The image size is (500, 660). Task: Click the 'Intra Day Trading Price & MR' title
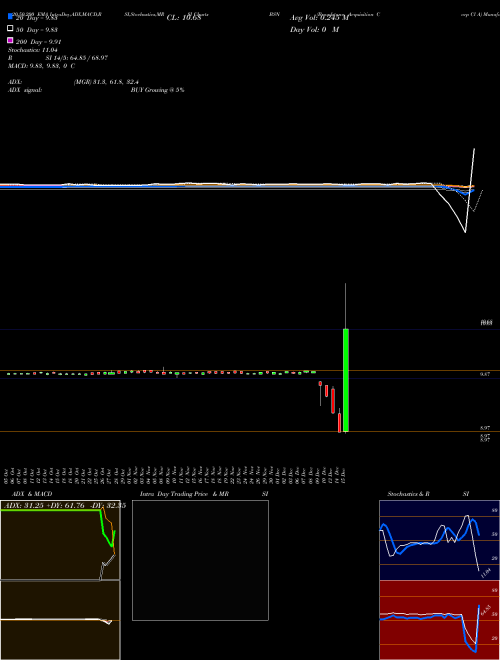[x=184, y=494]
